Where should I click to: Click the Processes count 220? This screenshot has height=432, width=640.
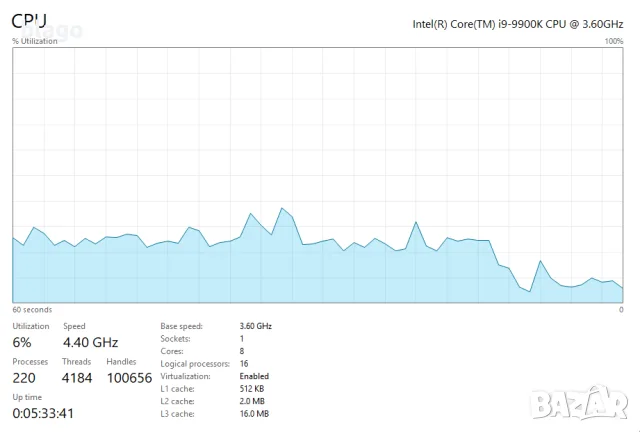[24, 378]
